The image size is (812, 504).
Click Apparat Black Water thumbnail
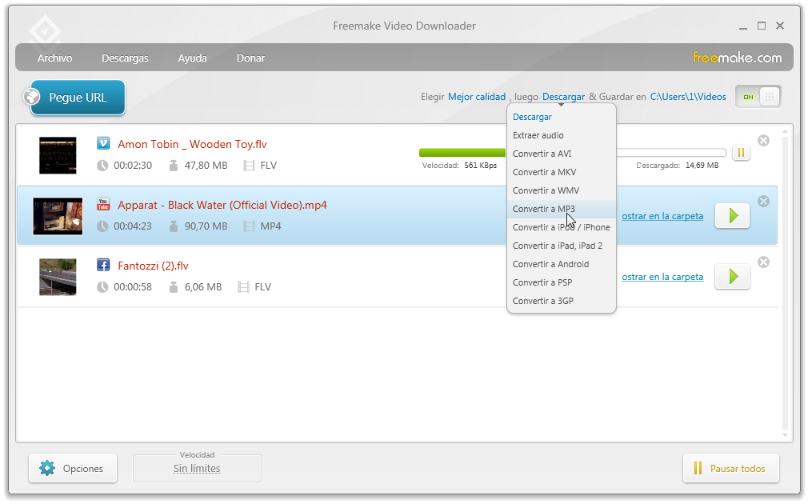coord(58,216)
